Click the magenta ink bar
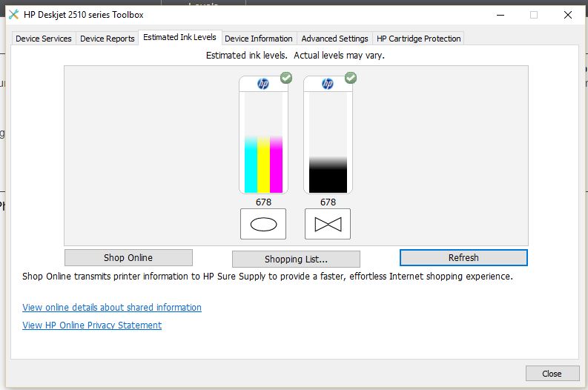This screenshot has width=588, height=390. click(276, 165)
